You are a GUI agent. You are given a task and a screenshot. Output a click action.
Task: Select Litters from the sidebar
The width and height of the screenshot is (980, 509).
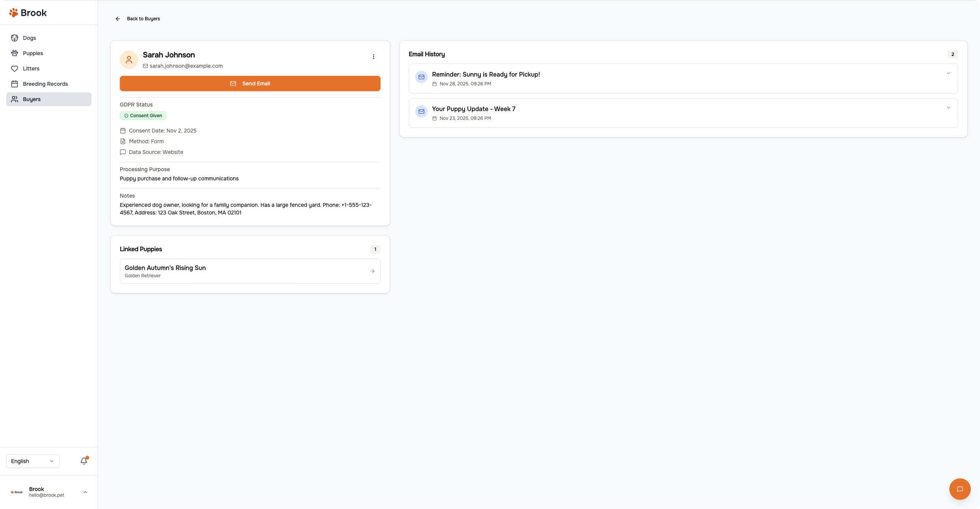[x=31, y=69]
